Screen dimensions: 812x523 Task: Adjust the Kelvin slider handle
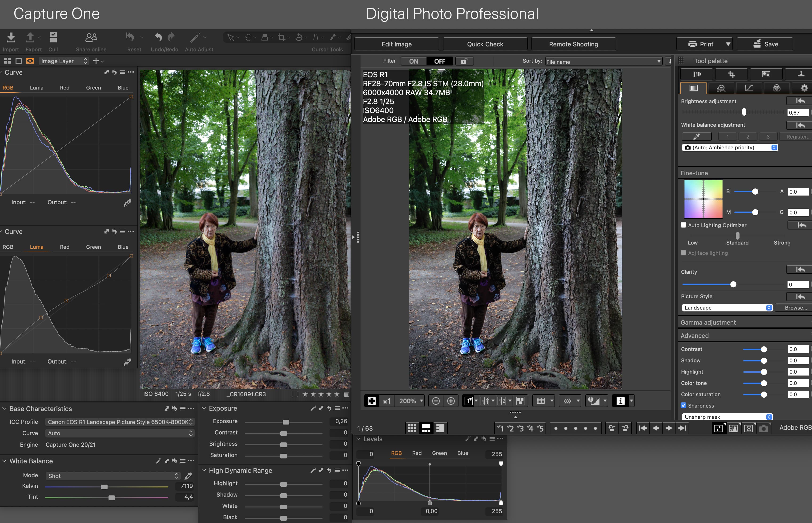click(104, 487)
